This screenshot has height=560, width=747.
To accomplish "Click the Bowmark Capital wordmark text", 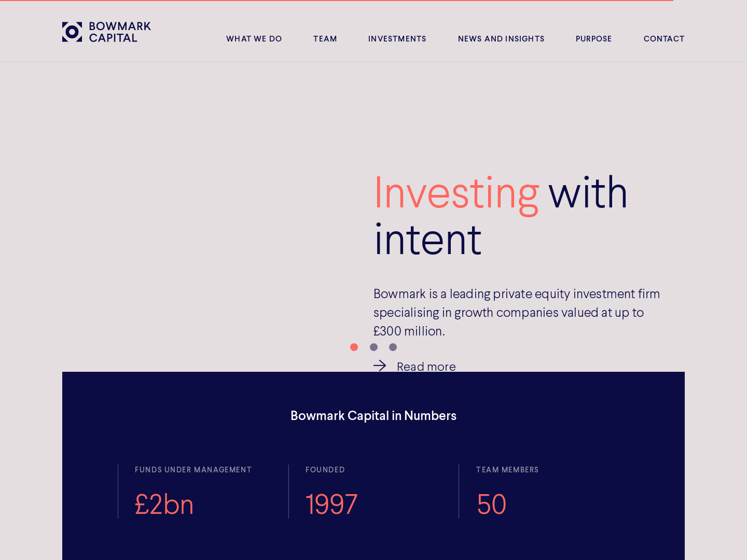I will (120, 32).
